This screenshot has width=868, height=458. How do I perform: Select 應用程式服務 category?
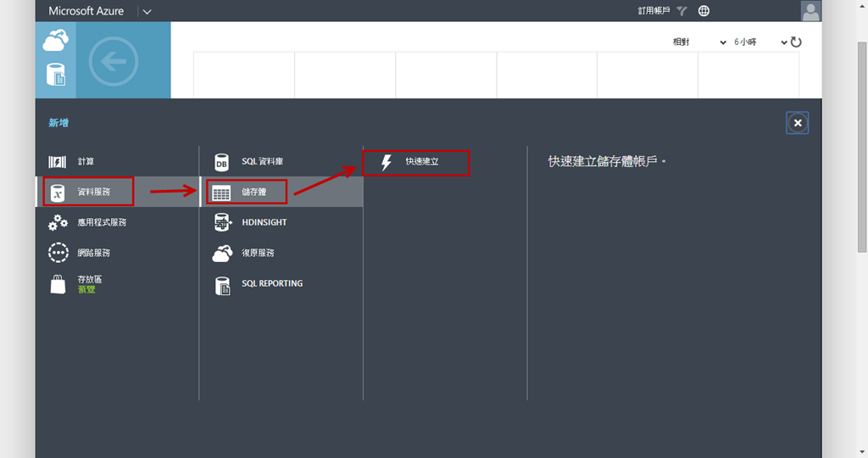(117, 222)
